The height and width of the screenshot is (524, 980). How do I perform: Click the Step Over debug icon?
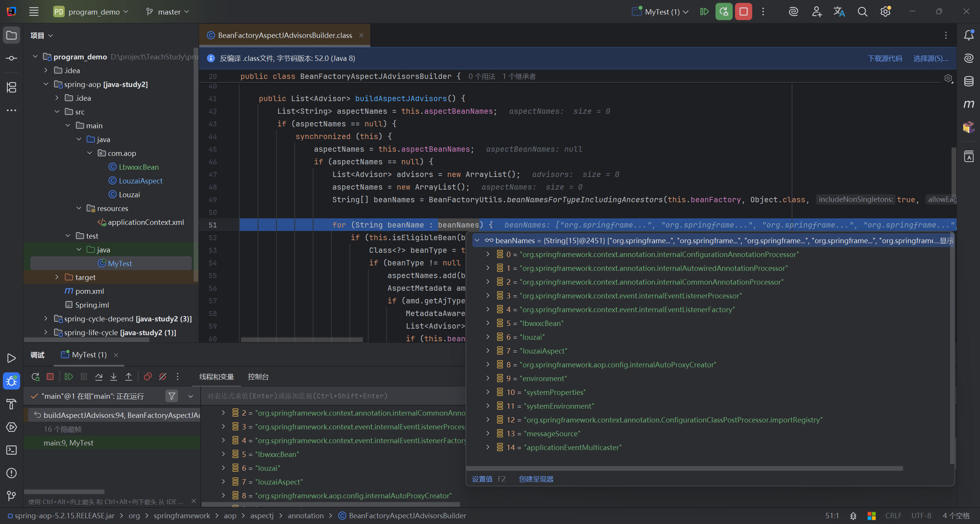[x=99, y=377]
